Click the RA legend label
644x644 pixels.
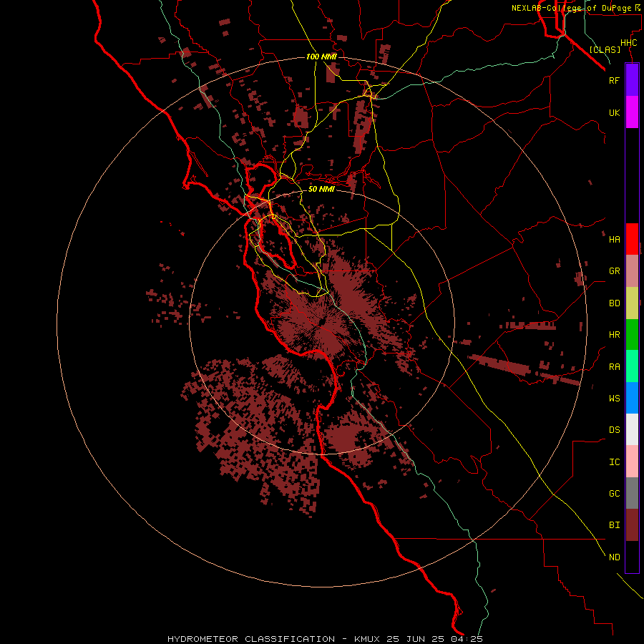615,367
